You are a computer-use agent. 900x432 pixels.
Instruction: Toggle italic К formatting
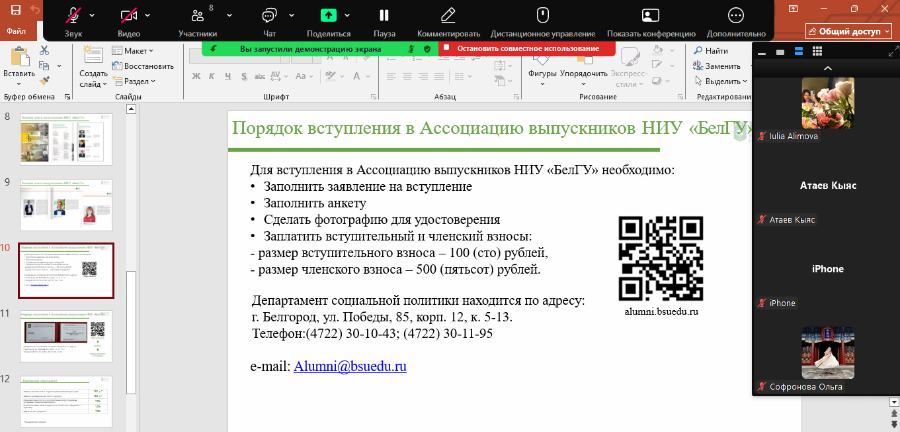211,76
